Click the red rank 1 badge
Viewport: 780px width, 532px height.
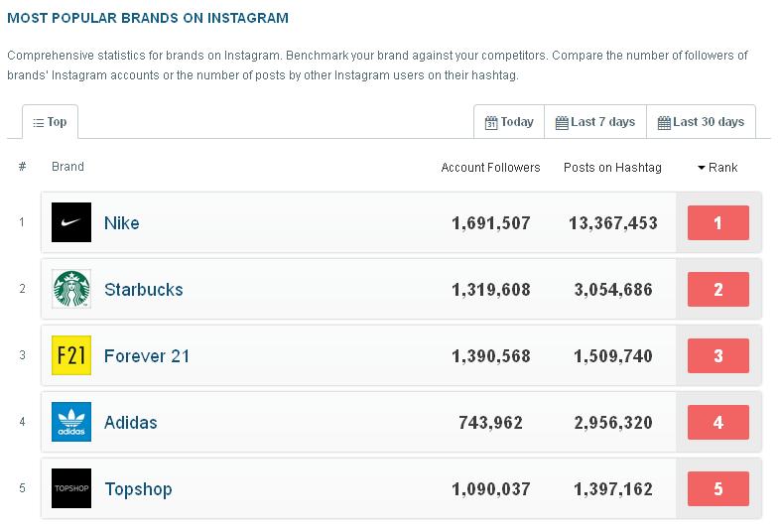pyautogui.click(x=717, y=223)
